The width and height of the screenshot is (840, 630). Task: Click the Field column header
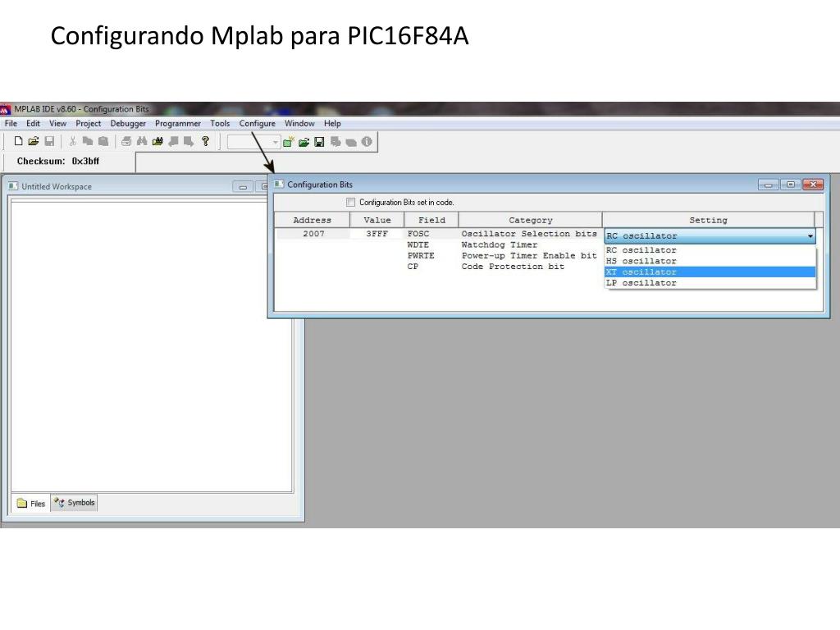431,220
